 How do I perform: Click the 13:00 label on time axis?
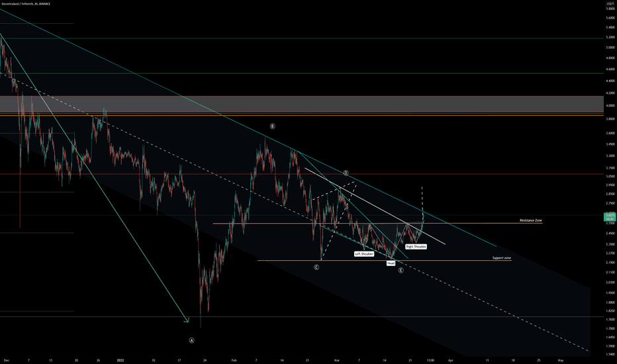click(430, 360)
